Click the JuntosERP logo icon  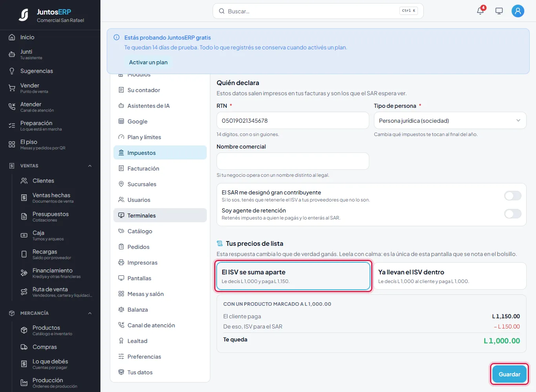coord(24,15)
